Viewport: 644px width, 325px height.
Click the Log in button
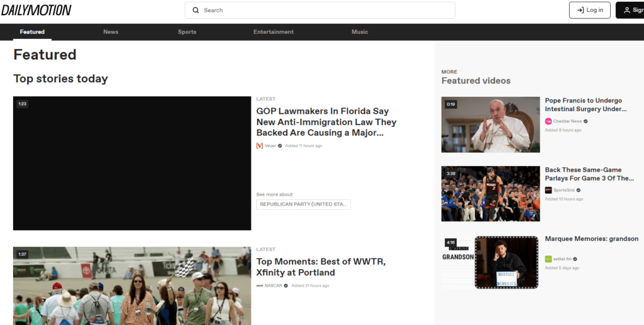coord(590,10)
